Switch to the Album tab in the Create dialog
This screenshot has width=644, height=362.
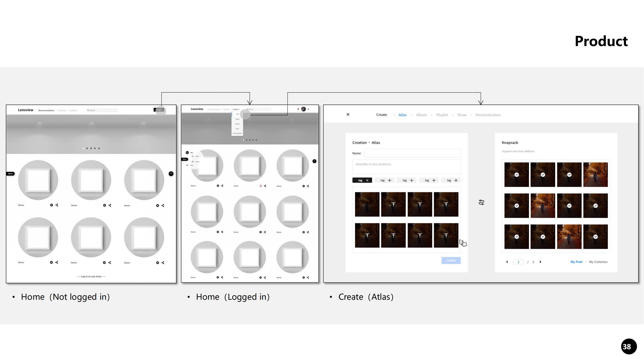coord(422,115)
